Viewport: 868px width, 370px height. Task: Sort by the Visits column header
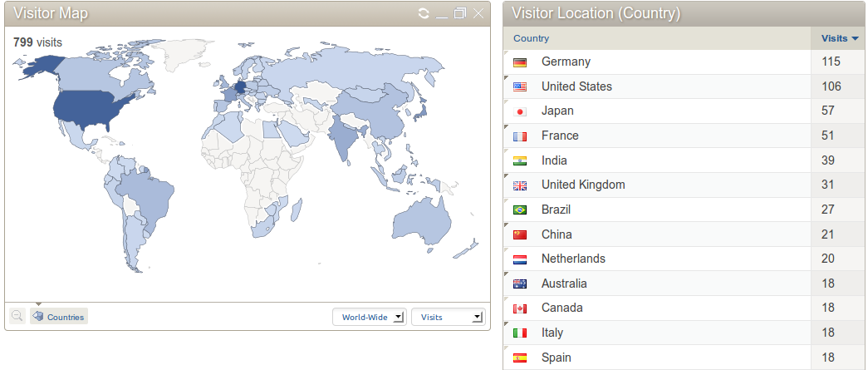(x=838, y=38)
